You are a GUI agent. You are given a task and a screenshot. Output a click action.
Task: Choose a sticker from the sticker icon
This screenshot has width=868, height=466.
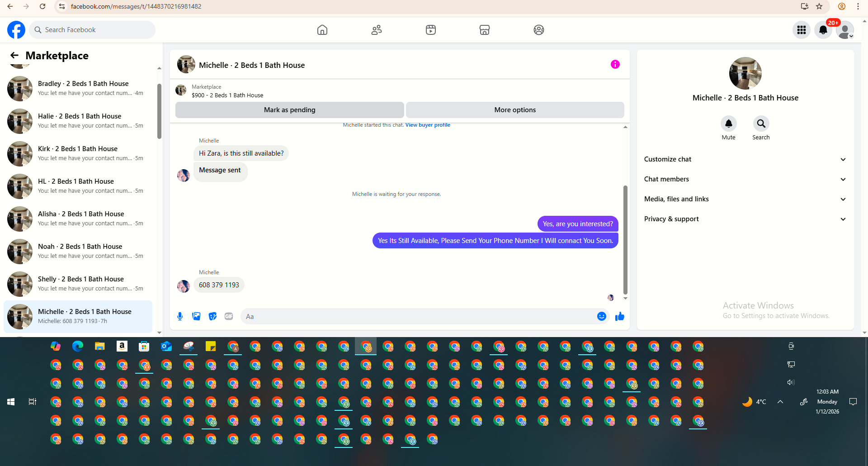212,316
